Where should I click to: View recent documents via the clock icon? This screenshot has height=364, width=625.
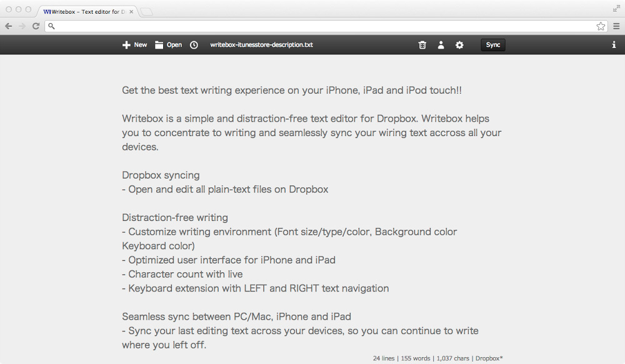pyautogui.click(x=194, y=44)
